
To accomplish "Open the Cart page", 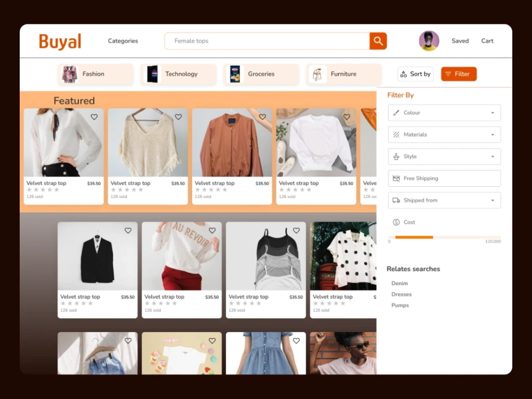I will pos(487,41).
